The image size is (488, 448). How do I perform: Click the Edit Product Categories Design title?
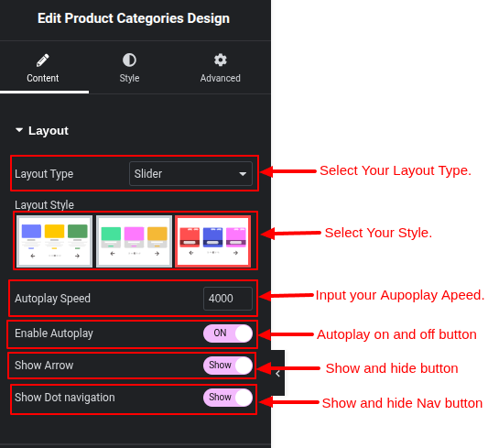pos(134,18)
